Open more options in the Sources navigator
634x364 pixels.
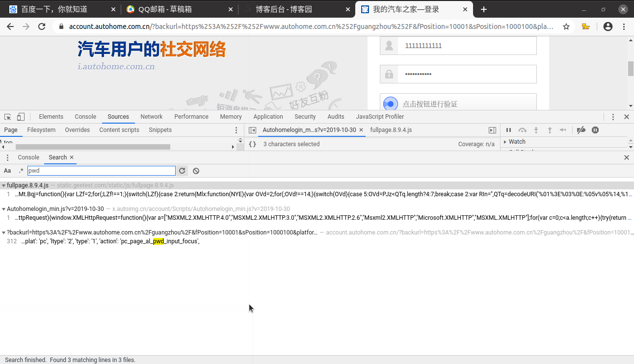click(236, 130)
